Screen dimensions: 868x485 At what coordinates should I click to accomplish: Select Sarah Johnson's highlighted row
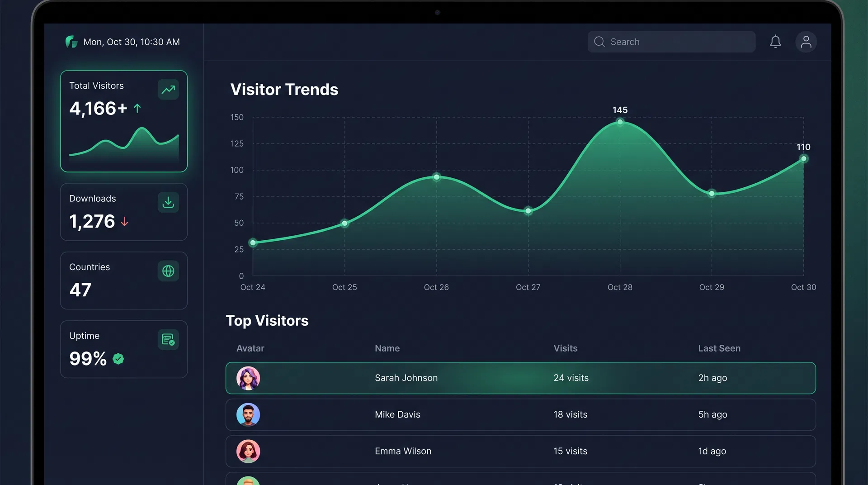[x=520, y=378]
